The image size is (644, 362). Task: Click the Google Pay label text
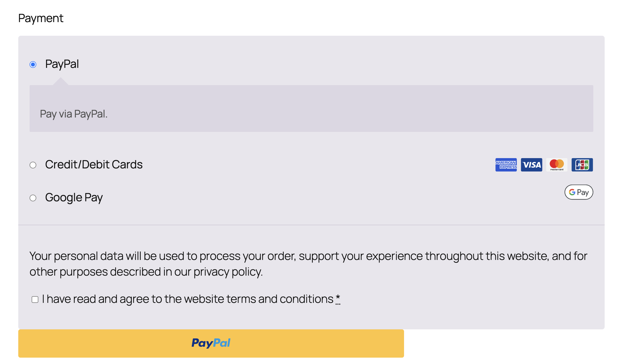74,198
